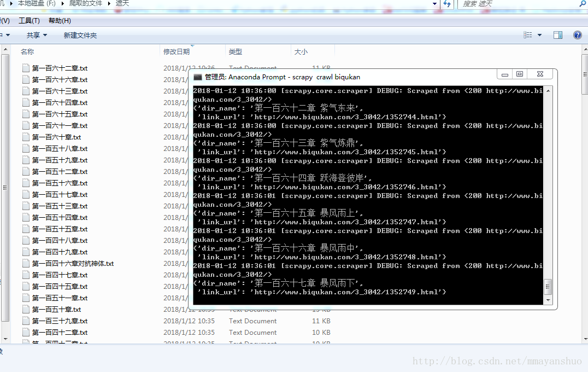This screenshot has height=372, width=588.
Task: Select file 第一百四十二章.txt
Action: point(60,333)
